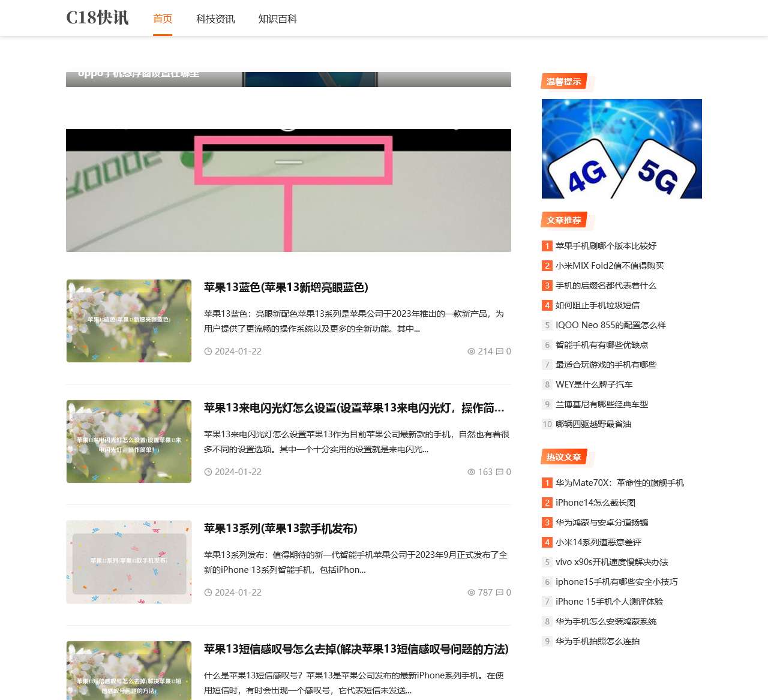Click the 温馨提示 section heading
The image size is (768, 700).
tap(563, 82)
